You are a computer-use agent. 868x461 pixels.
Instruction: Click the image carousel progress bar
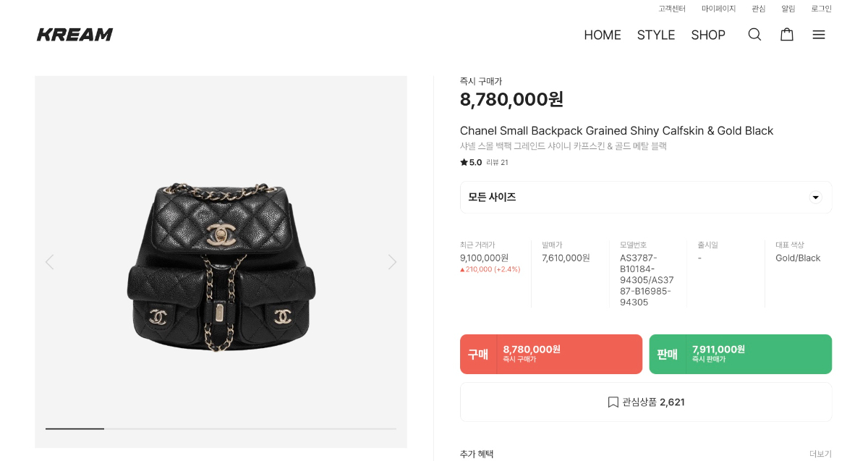221,428
